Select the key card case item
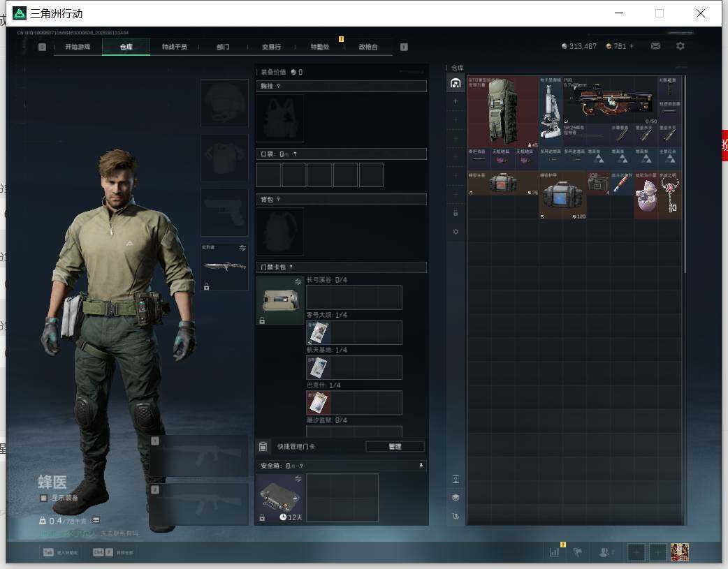The height and width of the screenshot is (569, 728). point(280,300)
